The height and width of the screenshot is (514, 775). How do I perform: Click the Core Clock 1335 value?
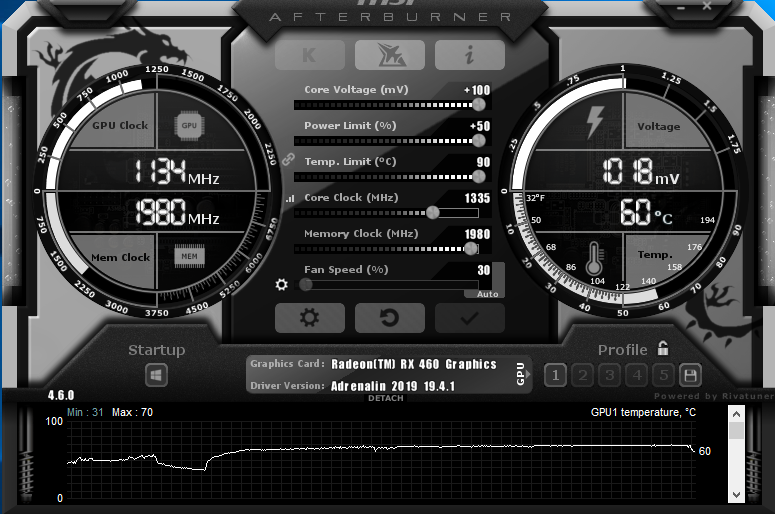[477, 198]
